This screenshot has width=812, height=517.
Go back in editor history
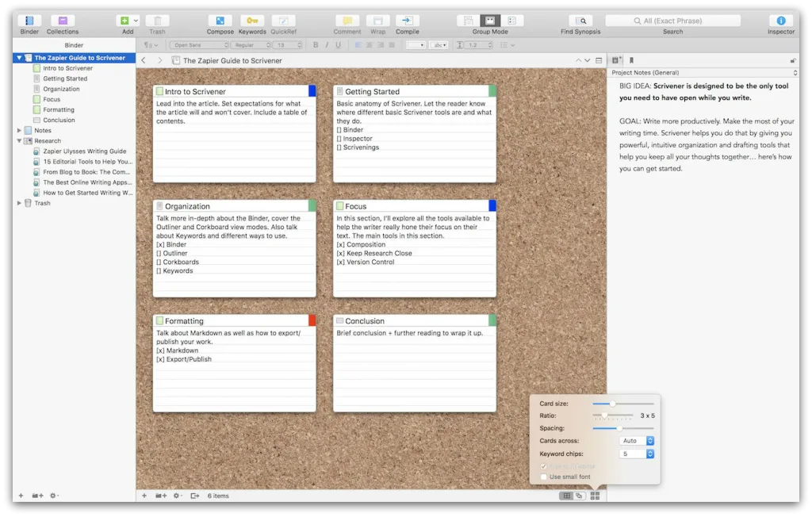(x=144, y=60)
